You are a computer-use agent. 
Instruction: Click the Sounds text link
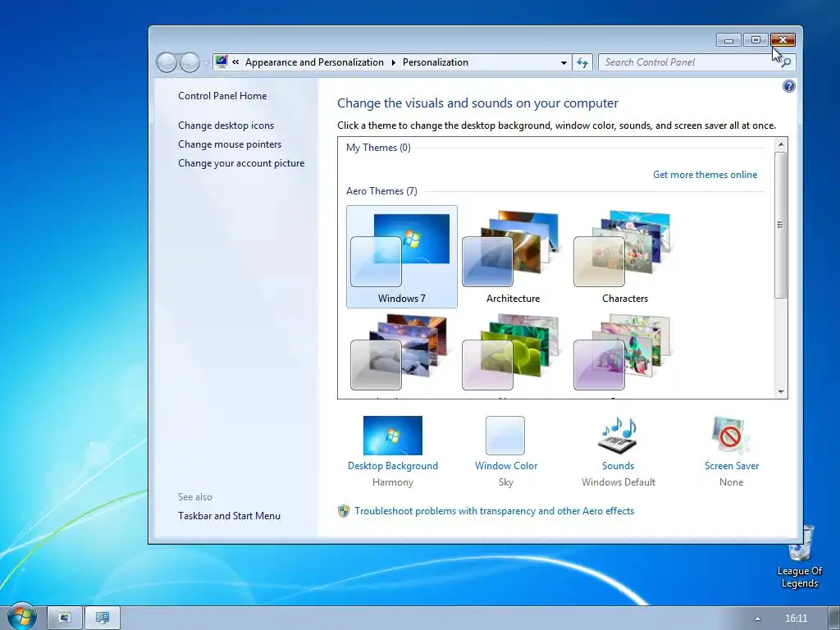pos(618,466)
